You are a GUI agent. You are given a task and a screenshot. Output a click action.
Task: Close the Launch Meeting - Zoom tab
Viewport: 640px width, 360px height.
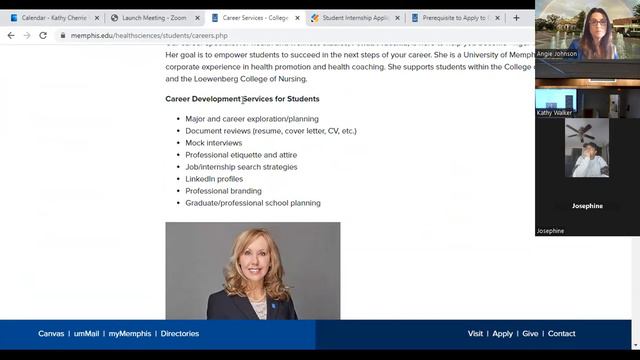(x=198, y=18)
